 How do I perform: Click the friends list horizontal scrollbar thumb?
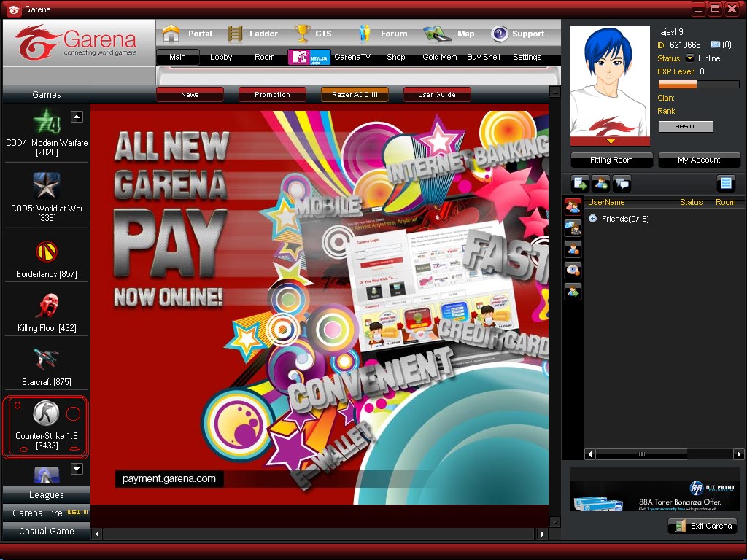641,454
